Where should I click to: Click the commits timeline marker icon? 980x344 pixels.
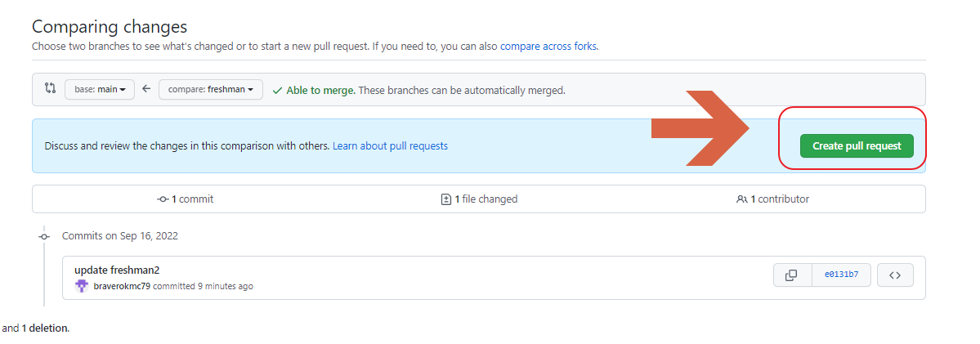click(44, 236)
